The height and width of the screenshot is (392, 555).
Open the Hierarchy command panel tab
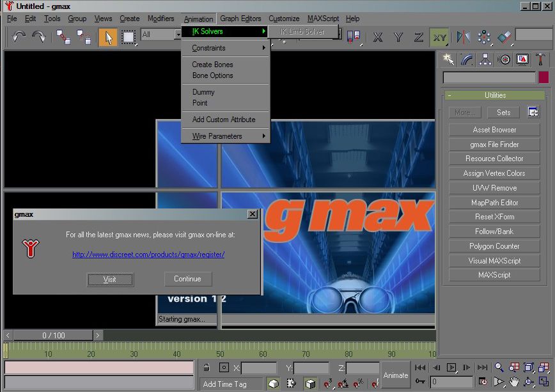(485, 59)
